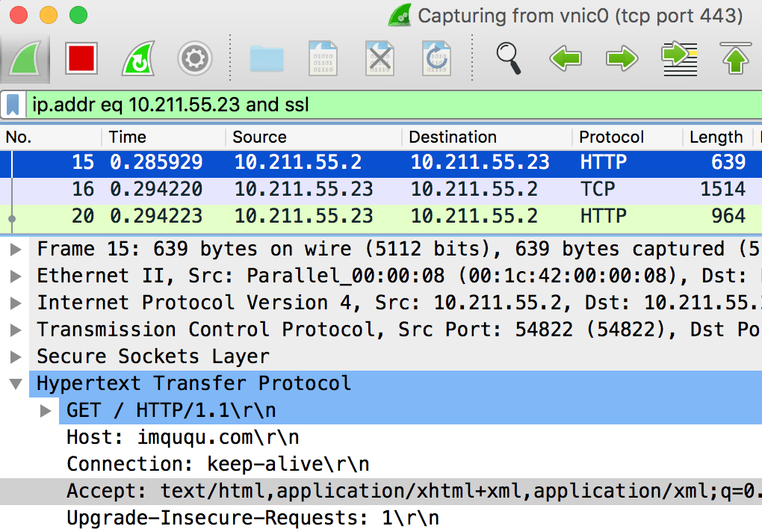Image resolution: width=762 pixels, height=532 pixels.
Task: Jump to the first packet
Action: click(736, 58)
